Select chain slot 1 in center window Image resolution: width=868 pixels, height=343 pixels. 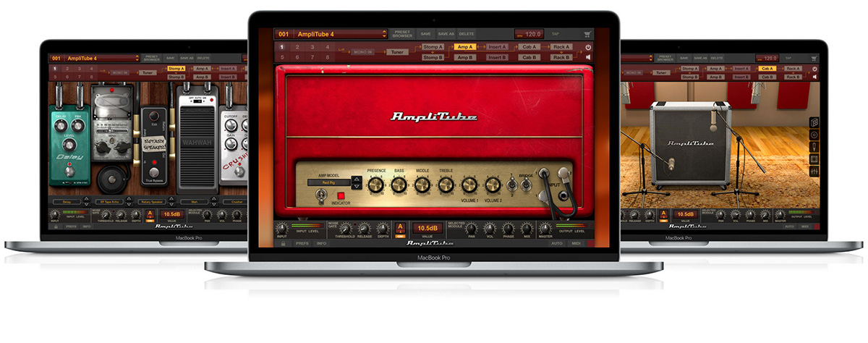tap(282, 47)
